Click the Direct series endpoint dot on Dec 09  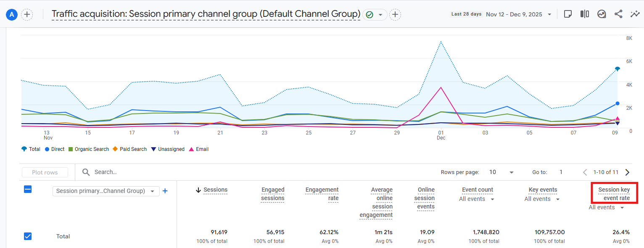pyautogui.click(x=618, y=103)
